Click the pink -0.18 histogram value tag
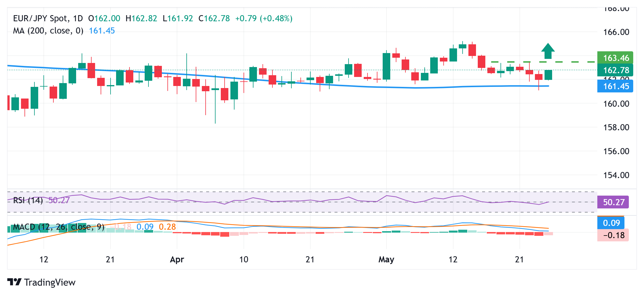644x295 pixels. 613,235
